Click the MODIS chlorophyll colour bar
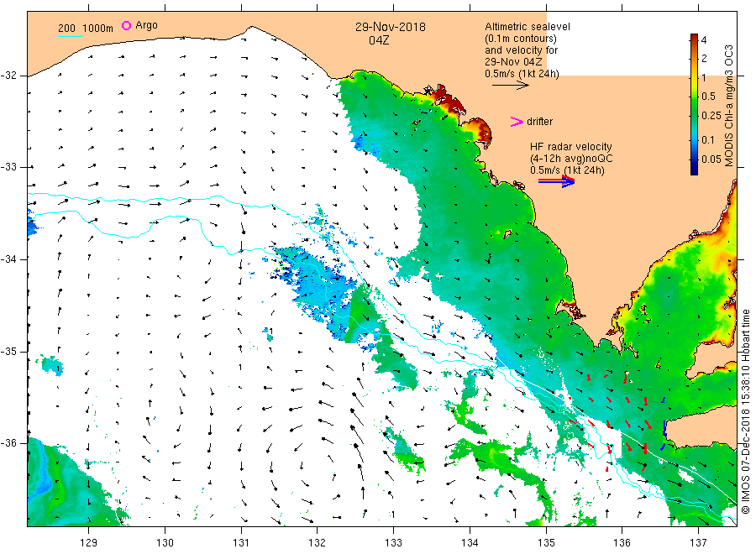Image resolution: width=756 pixels, height=554 pixels. tap(695, 104)
